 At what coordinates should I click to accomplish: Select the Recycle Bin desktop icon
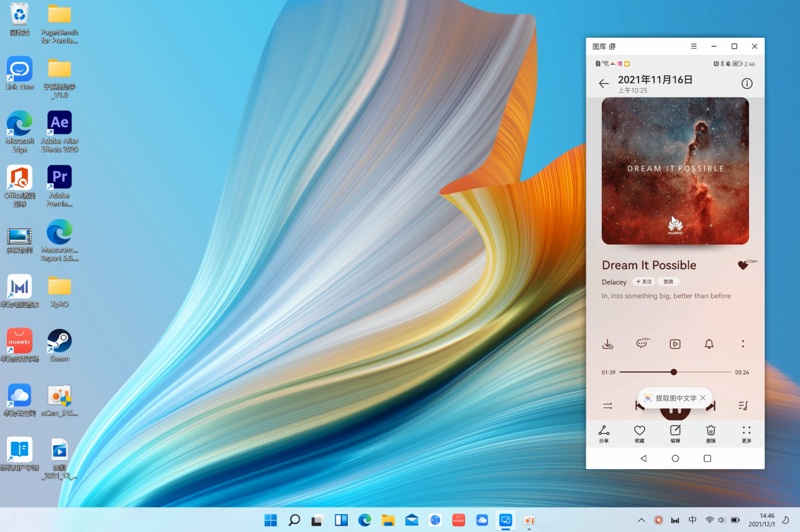pos(20,19)
